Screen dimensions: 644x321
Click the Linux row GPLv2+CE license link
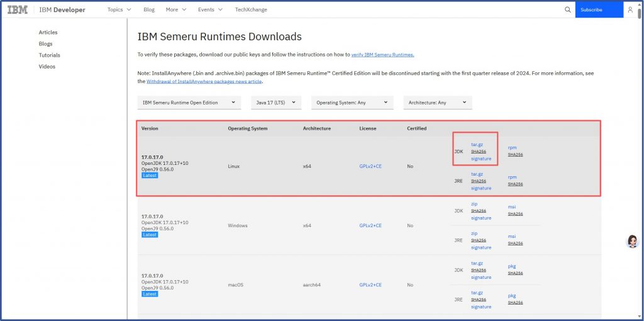370,166
